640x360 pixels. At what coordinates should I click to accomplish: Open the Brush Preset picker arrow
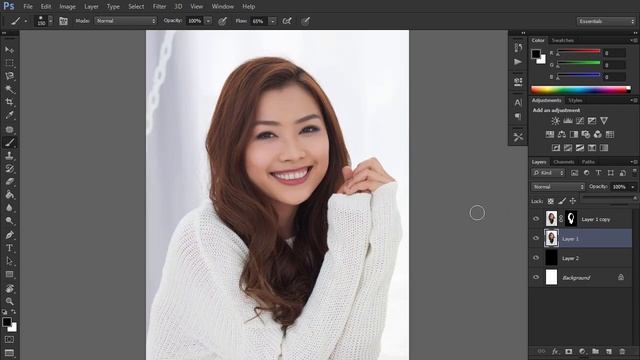pos(51,21)
